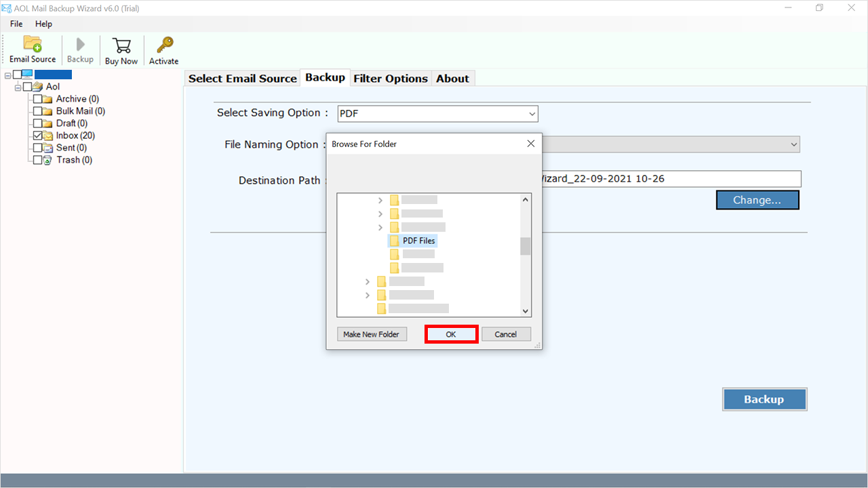The height and width of the screenshot is (488, 868).
Task: Click OK in Browse For Folder
Action: [451, 334]
